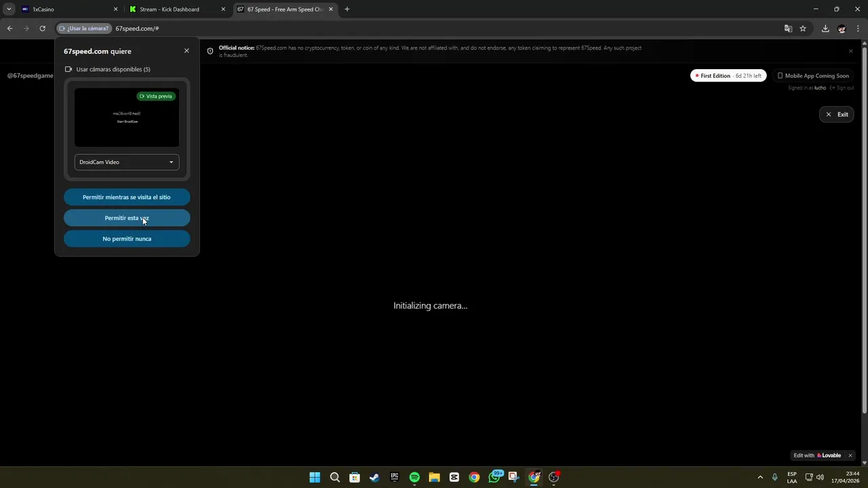Screen dimensions: 868x488
Task: Open Windows taskbar Search
Action: tap(335, 477)
